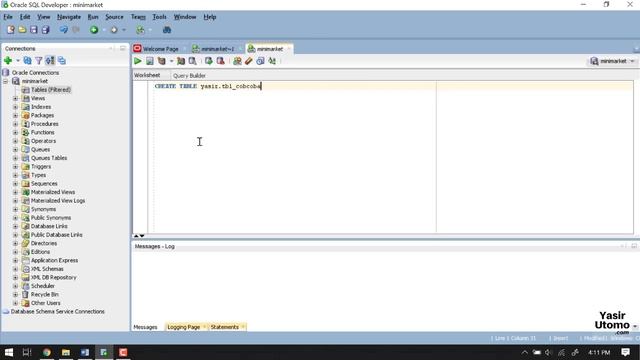The image size is (640, 360).
Task: Click the green plus New Connection icon
Action: click(x=8, y=61)
